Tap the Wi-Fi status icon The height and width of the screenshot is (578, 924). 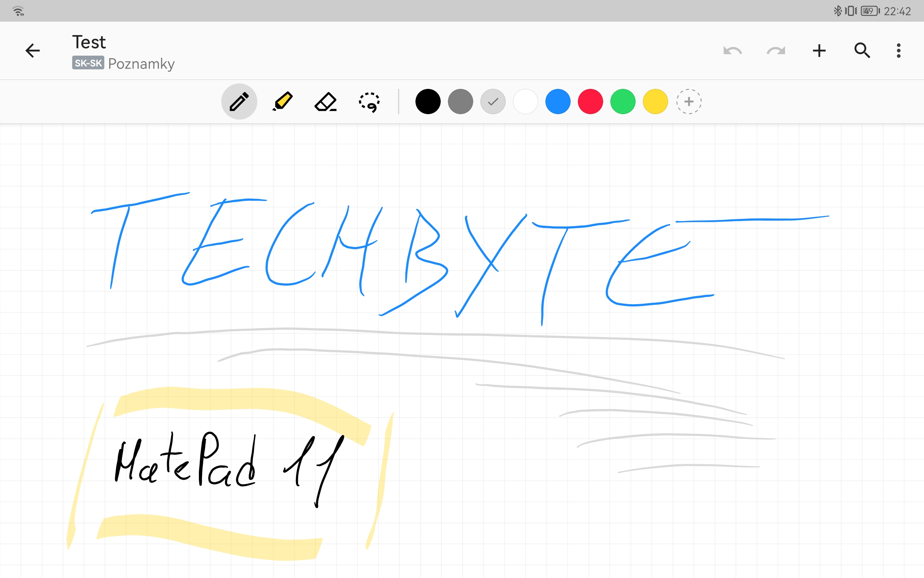tap(18, 11)
